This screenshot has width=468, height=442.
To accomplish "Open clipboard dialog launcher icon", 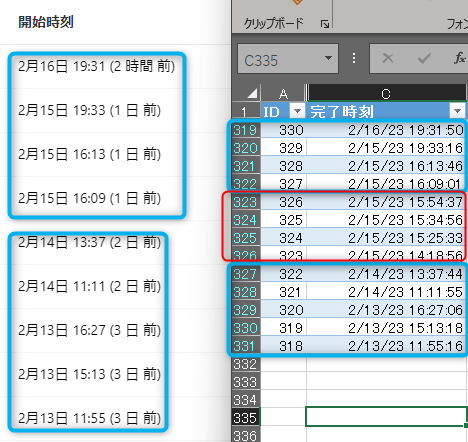I will tap(325, 24).
